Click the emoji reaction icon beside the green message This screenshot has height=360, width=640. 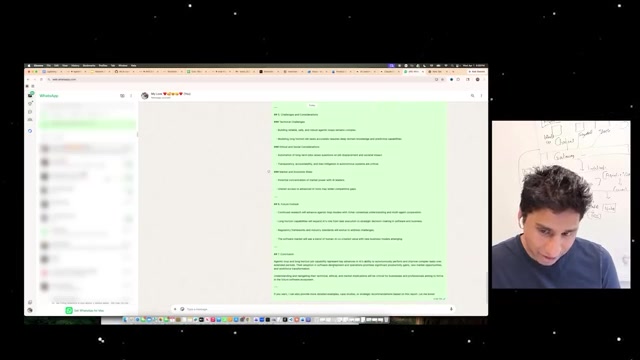[x=269, y=172]
